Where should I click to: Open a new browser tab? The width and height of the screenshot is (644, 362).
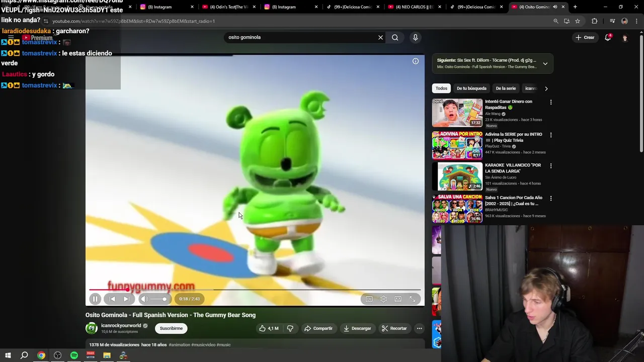pos(575,7)
